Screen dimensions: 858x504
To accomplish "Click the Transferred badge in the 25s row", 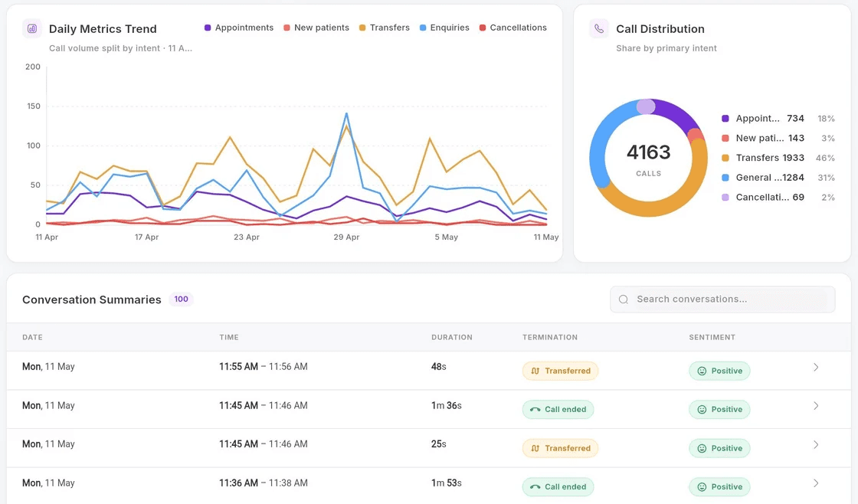I will click(x=560, y=448).
